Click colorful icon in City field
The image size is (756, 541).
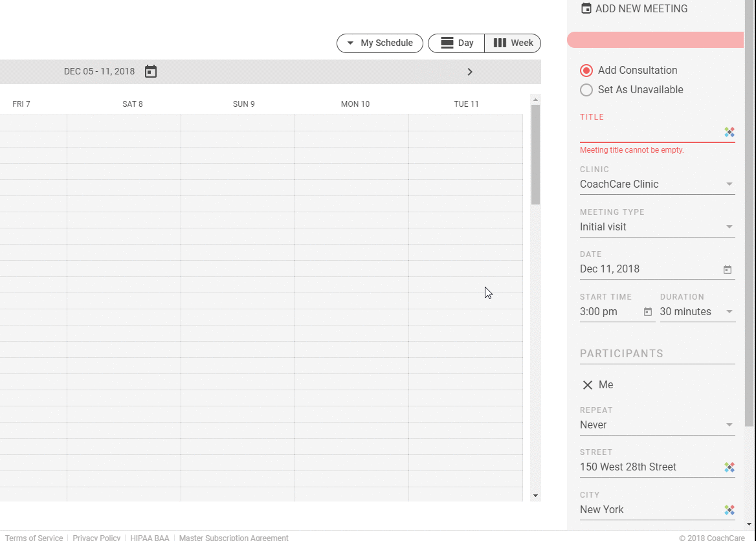[729, 510]
